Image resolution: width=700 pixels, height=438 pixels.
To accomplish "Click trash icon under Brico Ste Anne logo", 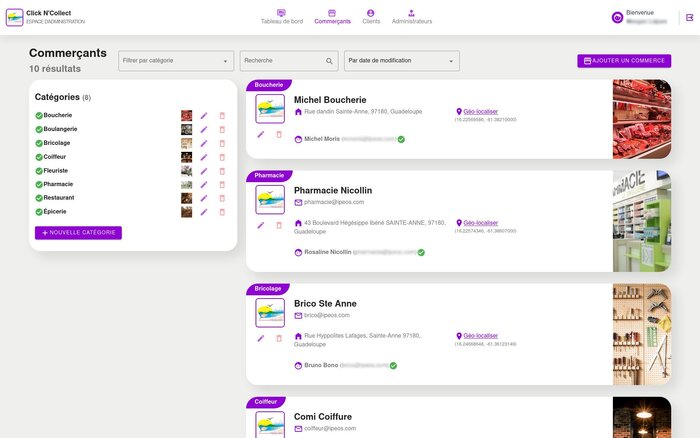I will tap(279, 338).
